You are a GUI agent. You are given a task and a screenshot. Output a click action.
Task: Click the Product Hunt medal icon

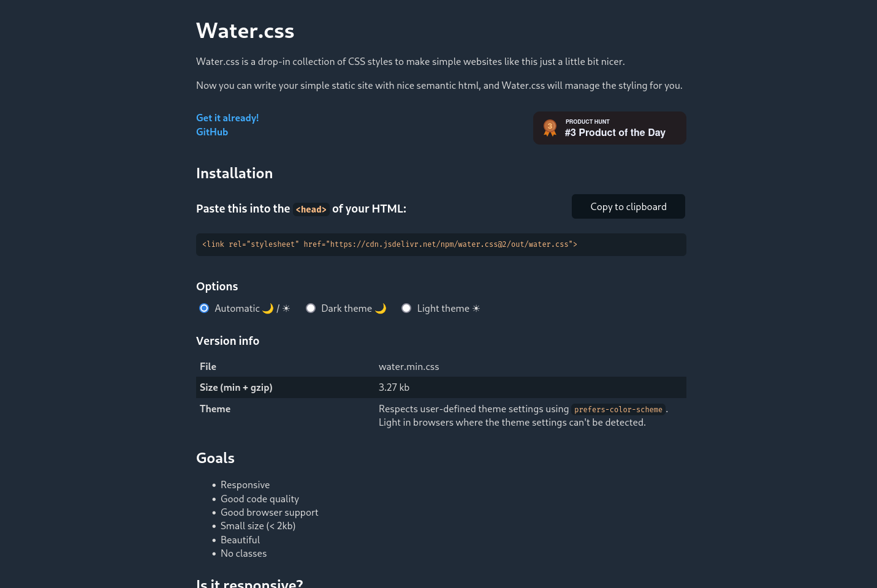point(550,127)
